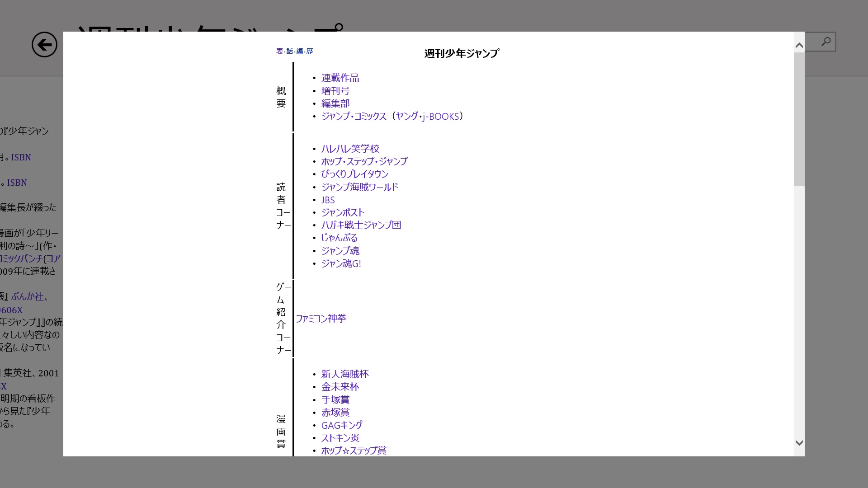Open the 連載作品 link
The width and height of the screenshot is (868, 488).
(340, 78)
